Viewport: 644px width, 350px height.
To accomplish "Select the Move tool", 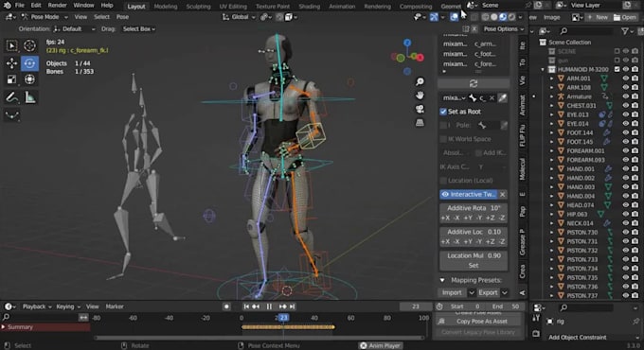I will (x=11, y=63).
